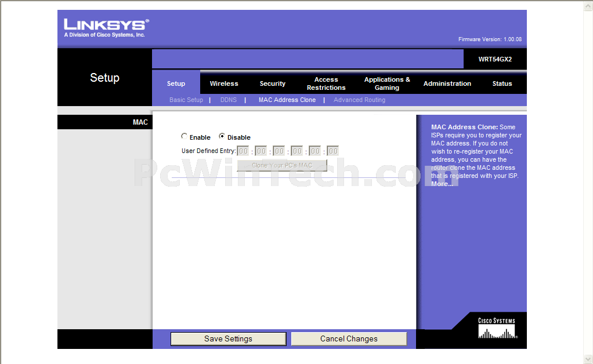
Task: Open the Wireless tab
Action: pos(224,83)
